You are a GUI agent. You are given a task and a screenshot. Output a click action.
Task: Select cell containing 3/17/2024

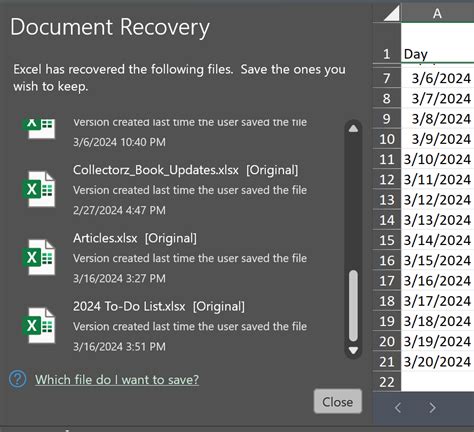coord(437,301)
